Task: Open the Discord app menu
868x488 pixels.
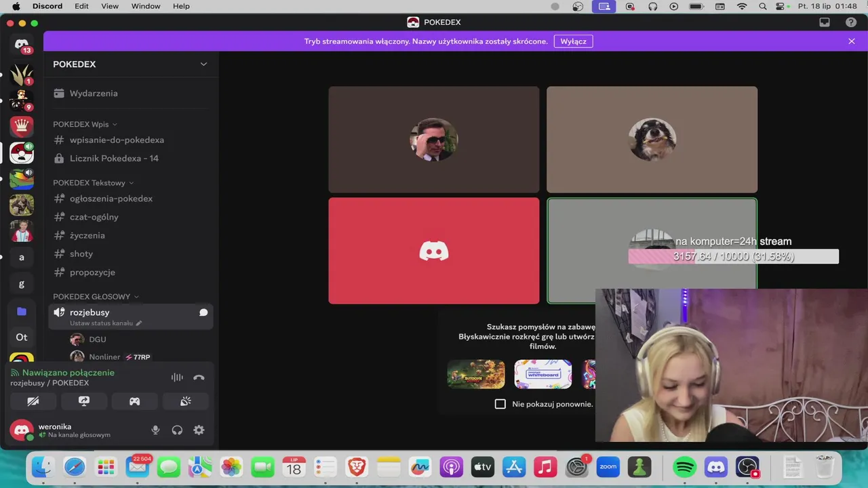Action: pyautogui.click(x=47, y=6)
